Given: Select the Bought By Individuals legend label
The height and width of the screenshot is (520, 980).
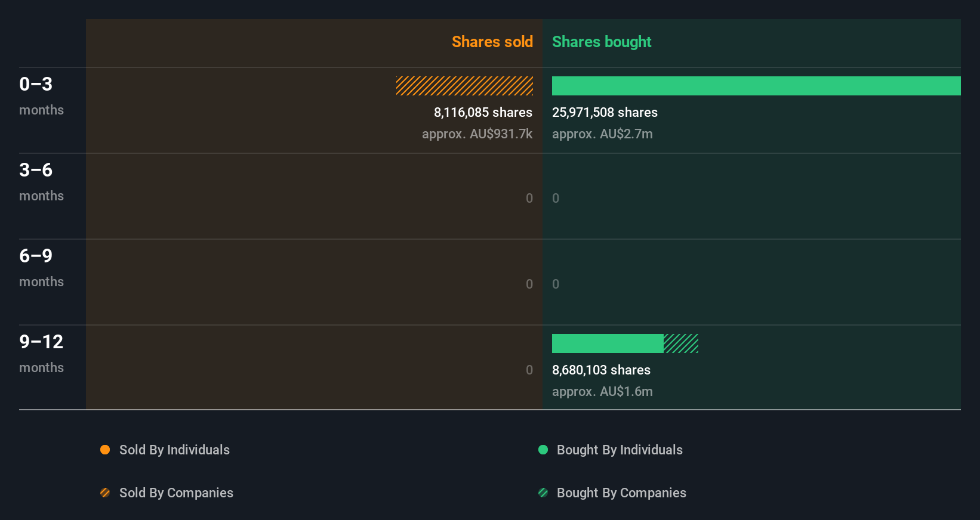Looking at the screenshot, I should click(620, 450).
